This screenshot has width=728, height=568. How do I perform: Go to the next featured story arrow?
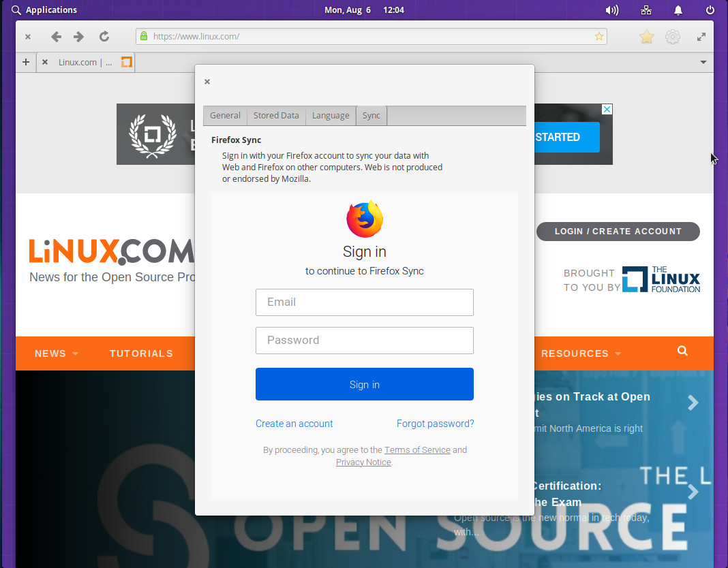pyautogui.click(x=693, y=403)
